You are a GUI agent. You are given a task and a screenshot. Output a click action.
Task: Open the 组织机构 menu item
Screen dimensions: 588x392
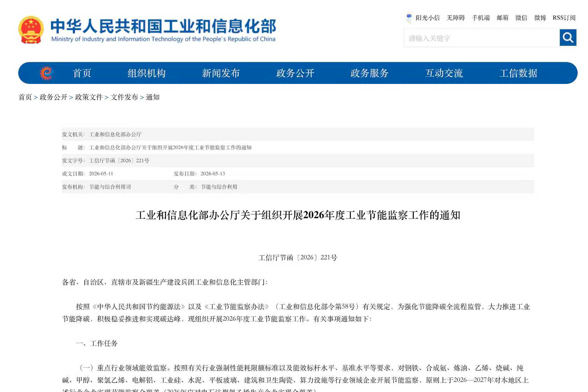point(146,73)
